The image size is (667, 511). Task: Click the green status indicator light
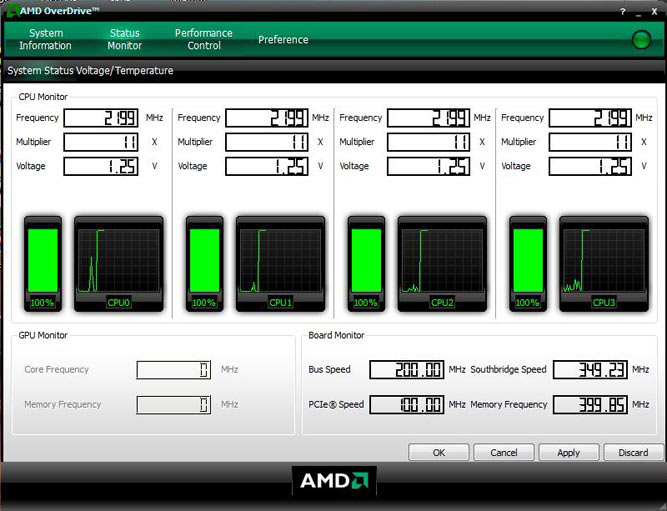[641, 40]
